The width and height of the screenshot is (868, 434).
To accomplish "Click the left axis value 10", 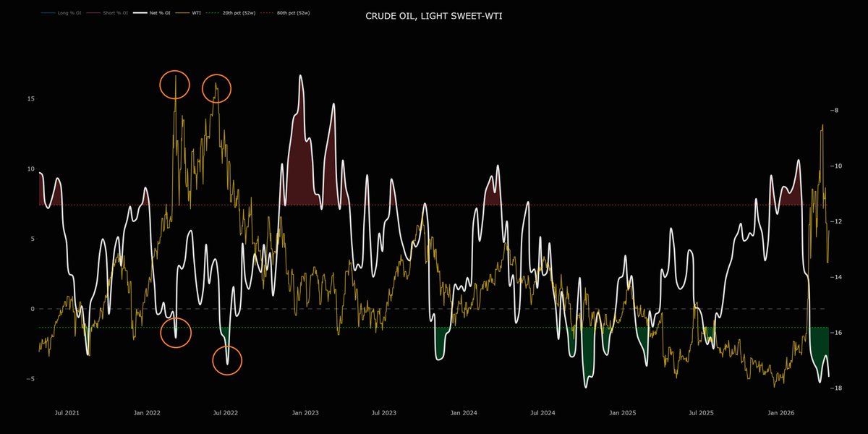I will tap(31, 169).
